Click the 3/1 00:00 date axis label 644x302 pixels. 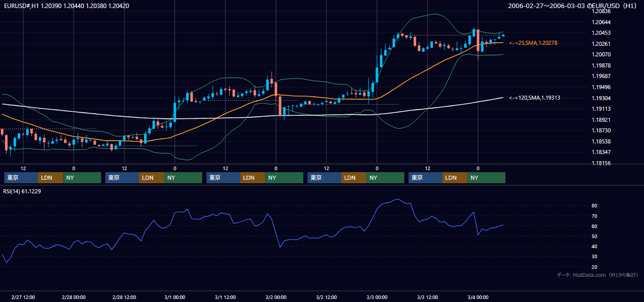(x=175, y=297)
